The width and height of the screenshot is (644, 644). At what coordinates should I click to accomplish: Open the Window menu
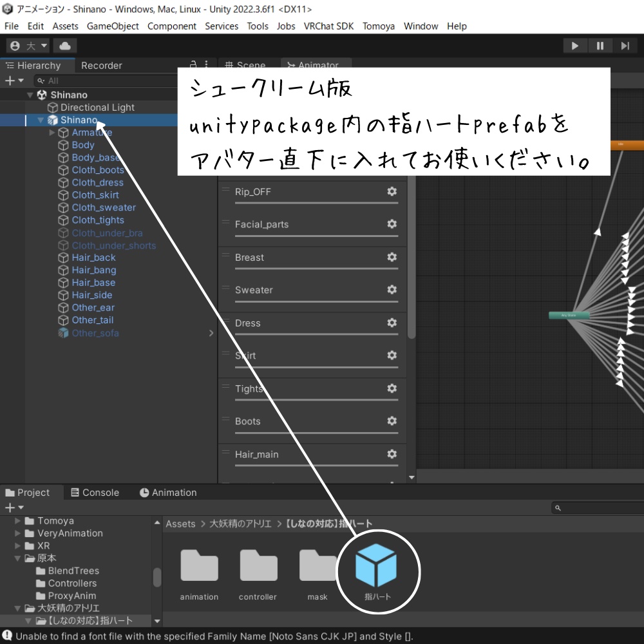tap(421, 26)
